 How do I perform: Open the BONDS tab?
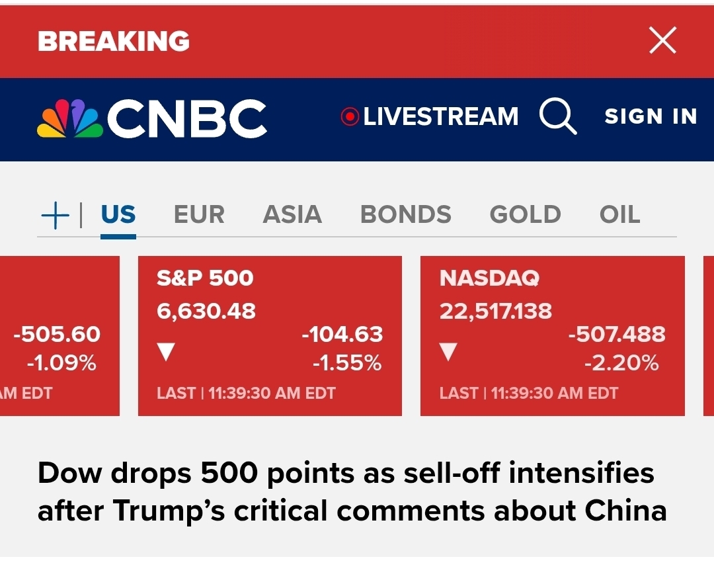406,215
